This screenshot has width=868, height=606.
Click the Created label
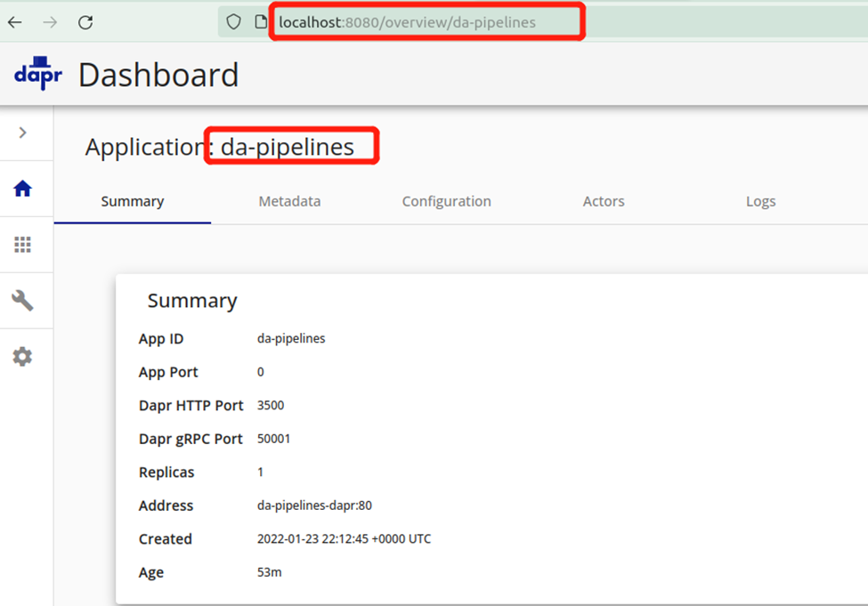pos(166,539)
